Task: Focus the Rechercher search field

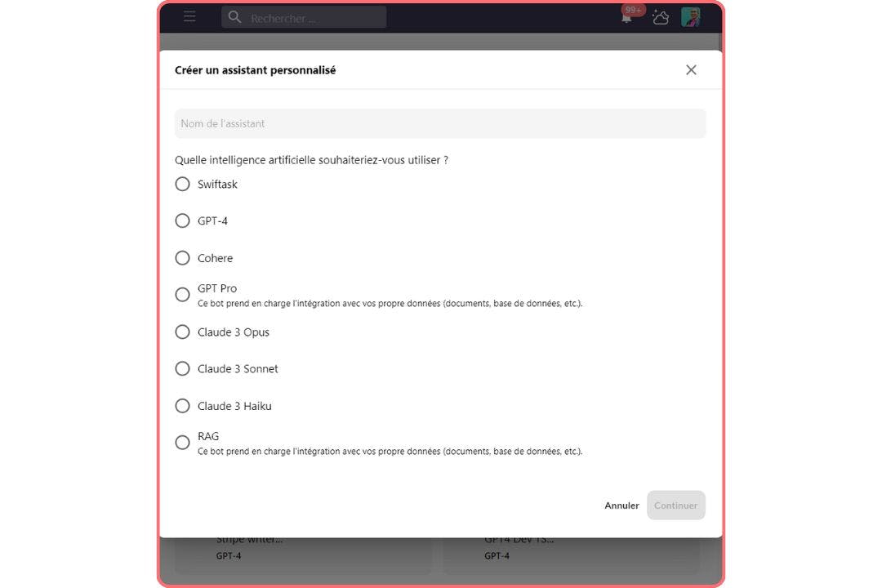Action: (x=314, y=18)
